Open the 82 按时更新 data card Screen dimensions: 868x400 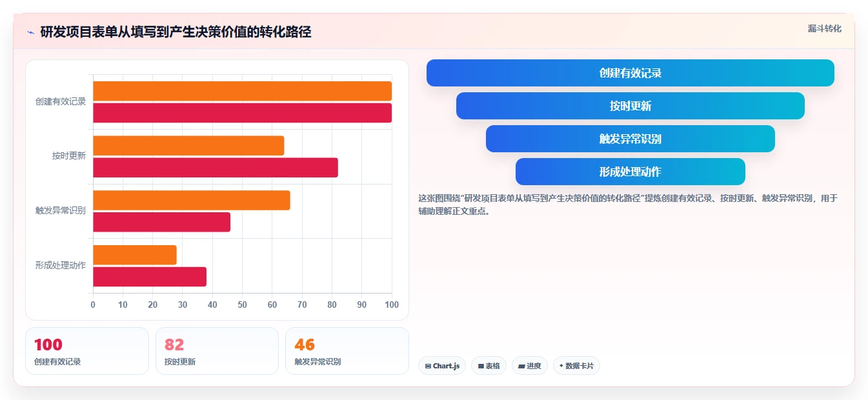pyautogui.click(x=217, y=351)
